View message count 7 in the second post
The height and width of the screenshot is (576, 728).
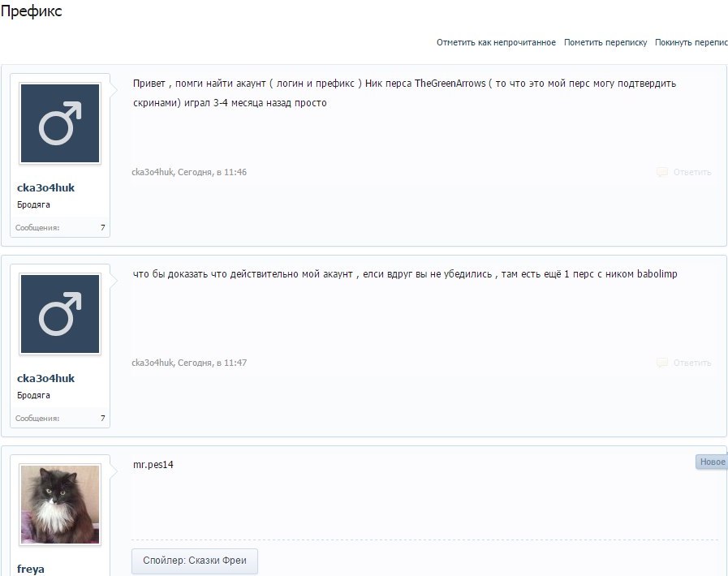(102, 419)
